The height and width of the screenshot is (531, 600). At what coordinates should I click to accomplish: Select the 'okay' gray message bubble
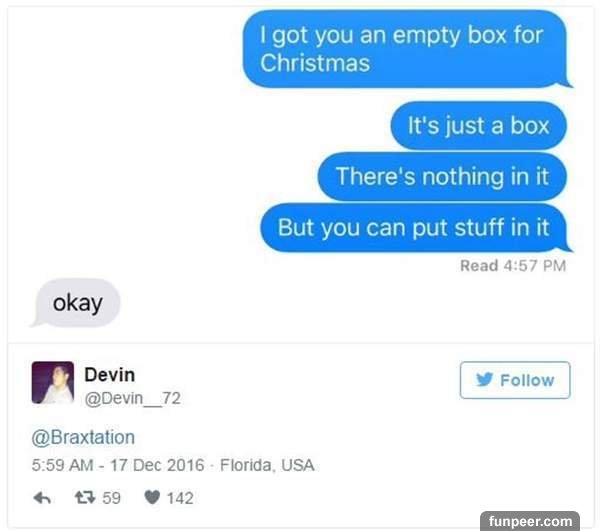tap(76, 303)
